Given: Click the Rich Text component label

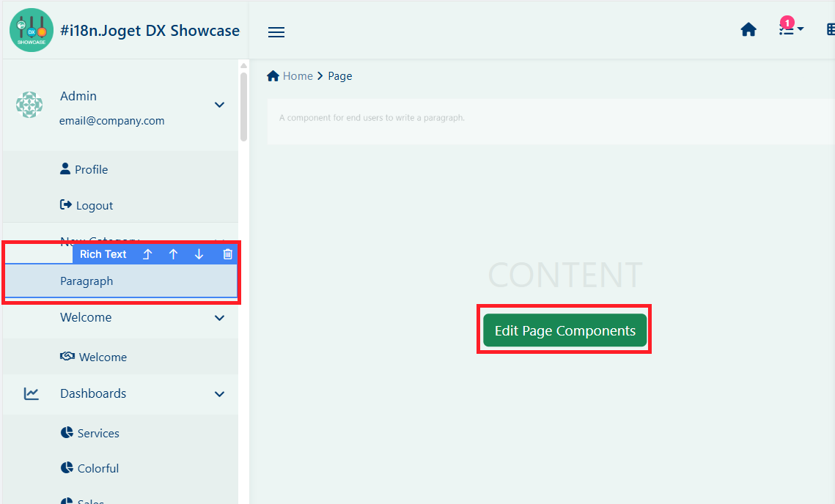Looking at the screenshot, I should (103, 254).
